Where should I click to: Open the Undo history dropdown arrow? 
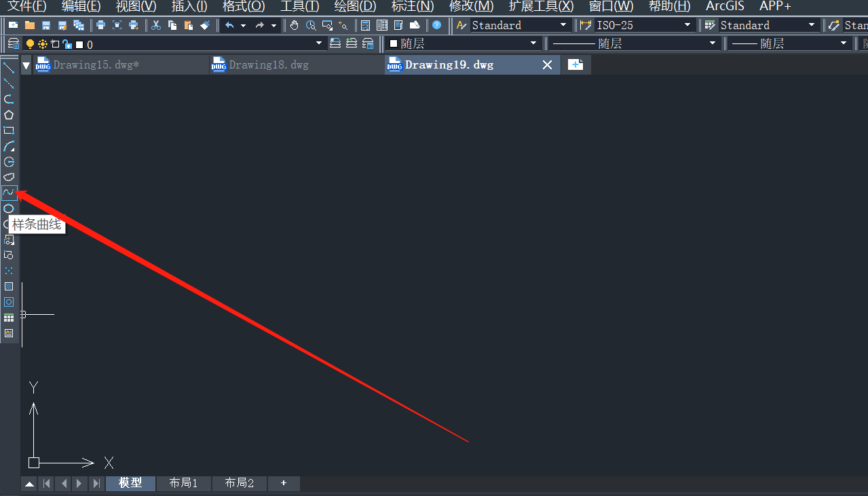point(243,25)
